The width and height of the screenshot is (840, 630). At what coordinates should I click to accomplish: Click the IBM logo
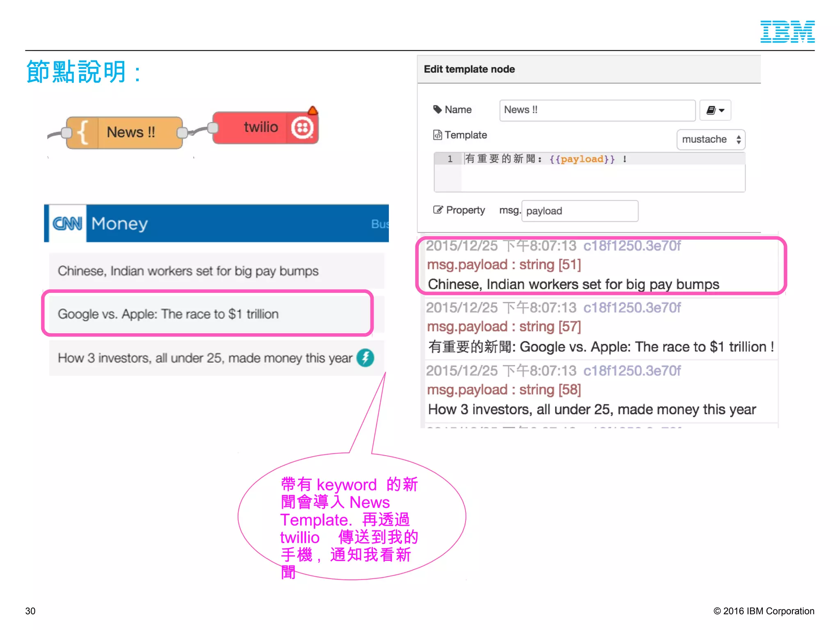point(787,32)
